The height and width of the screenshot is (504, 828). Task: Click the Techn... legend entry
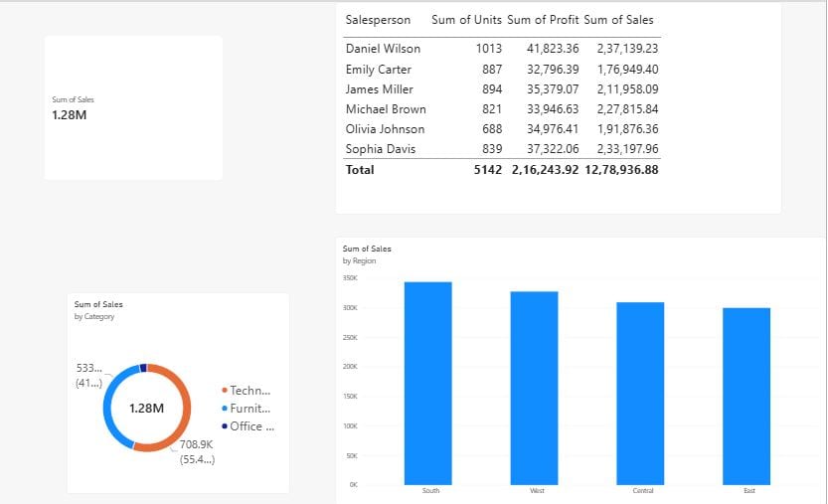247,391
